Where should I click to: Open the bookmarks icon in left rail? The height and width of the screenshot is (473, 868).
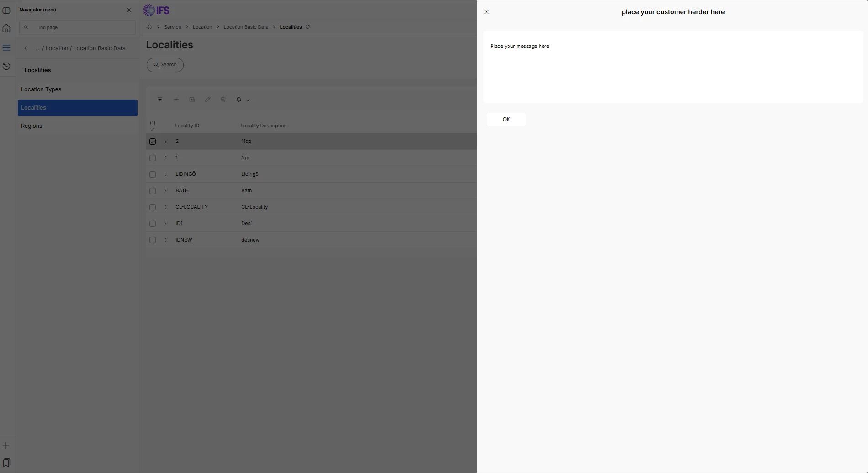[6, 462]
